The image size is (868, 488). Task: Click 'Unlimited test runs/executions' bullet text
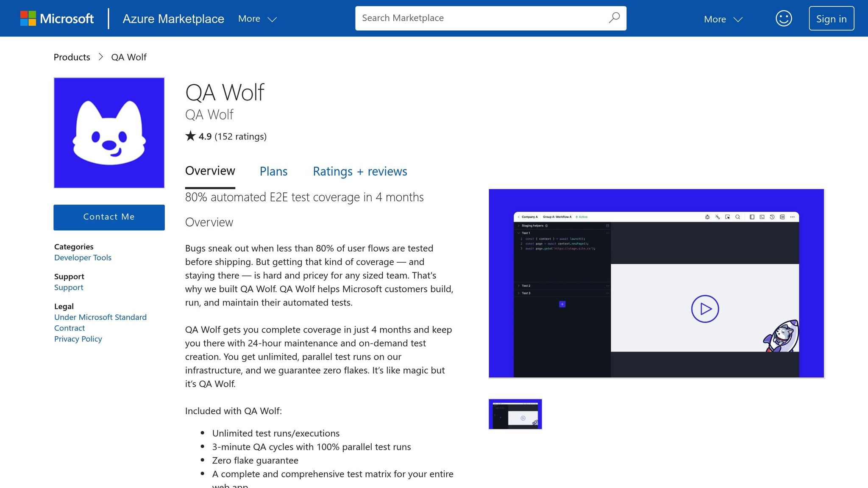coord(276,433)
